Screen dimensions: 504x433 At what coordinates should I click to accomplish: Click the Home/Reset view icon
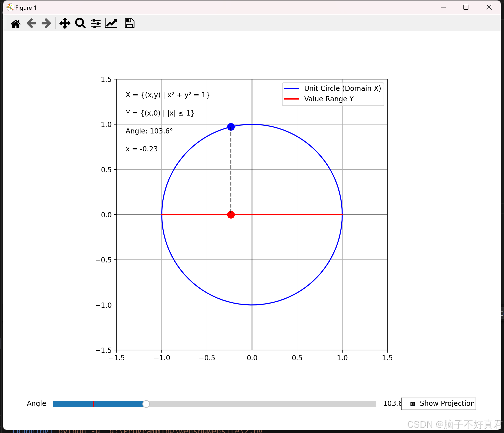[15, 23]
